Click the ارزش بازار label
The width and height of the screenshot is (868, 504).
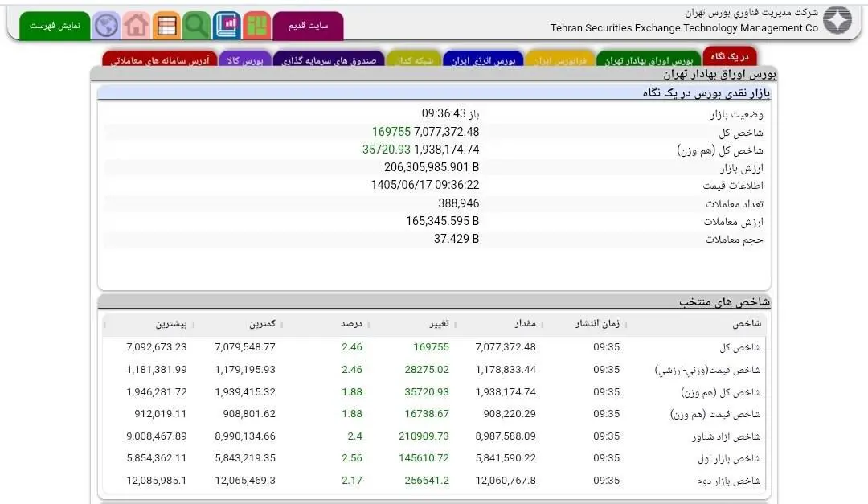(741, 168)
